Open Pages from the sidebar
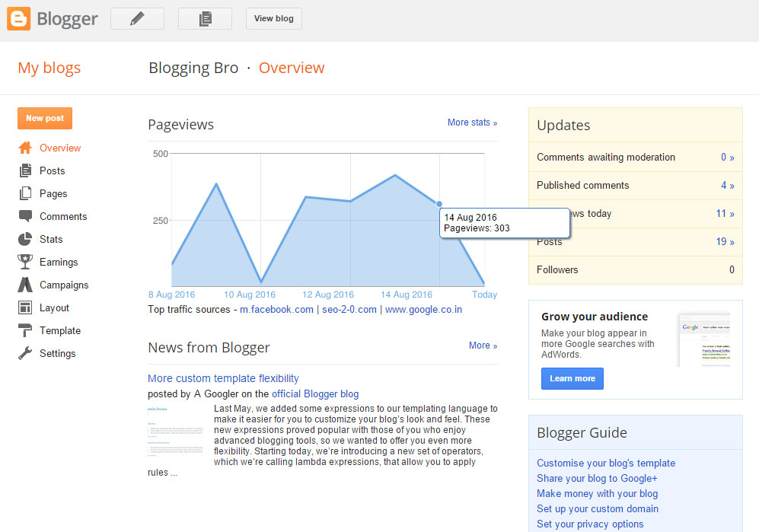 click(x=53, y=193)
